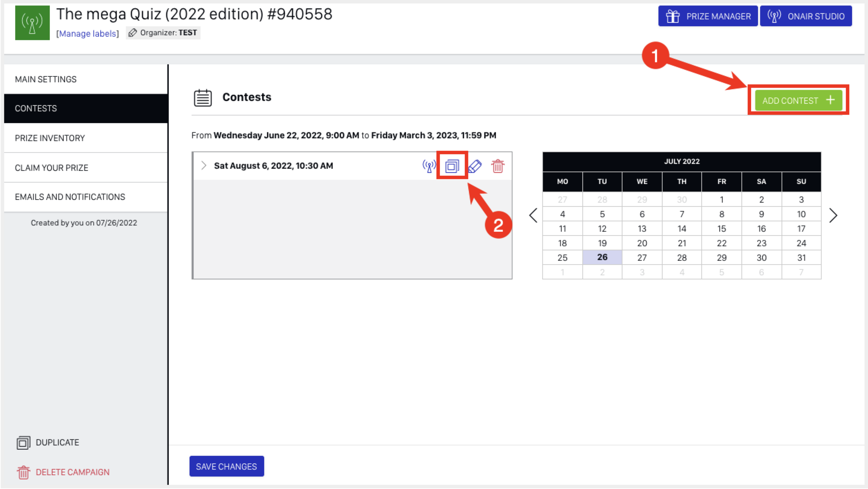Launch OnAir Studio
The image size is (868, 489).
[806, 16]
